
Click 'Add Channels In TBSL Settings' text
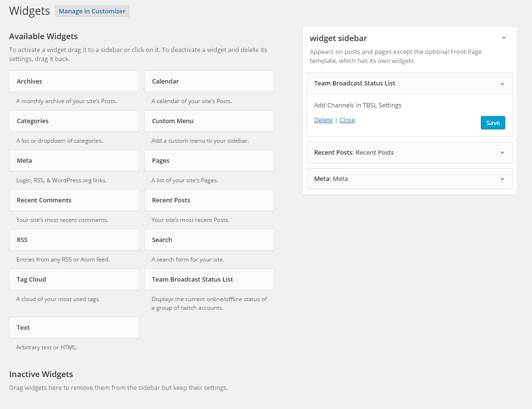click(358, 105)
